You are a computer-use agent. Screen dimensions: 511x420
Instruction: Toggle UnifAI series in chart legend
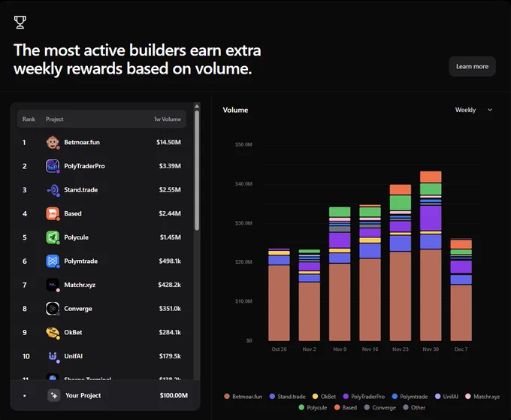(x=446, y=397)
